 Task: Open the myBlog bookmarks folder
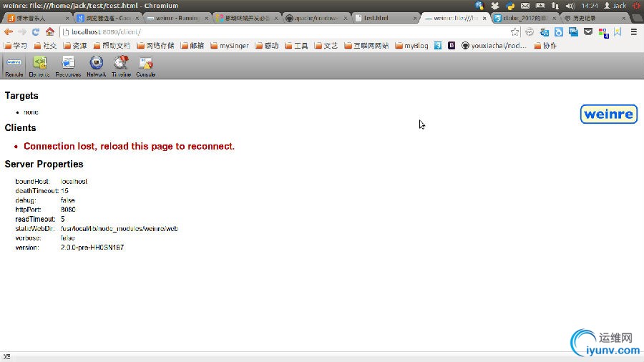(x=412, y=46)
